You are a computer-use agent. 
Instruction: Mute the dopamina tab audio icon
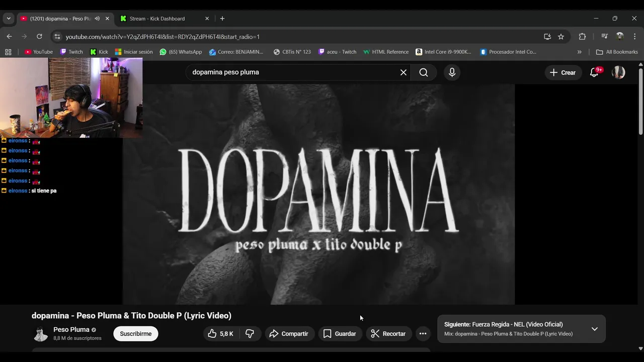(97, 19)
